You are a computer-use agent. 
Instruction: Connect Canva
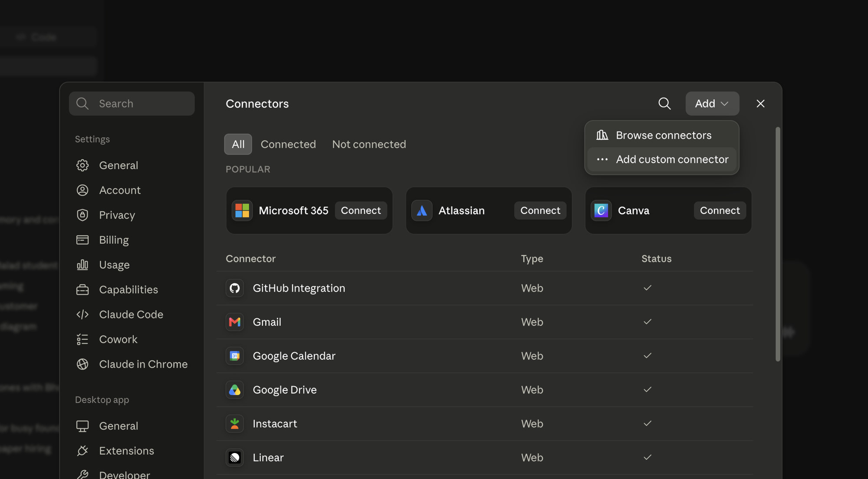(x=720, y=210)
